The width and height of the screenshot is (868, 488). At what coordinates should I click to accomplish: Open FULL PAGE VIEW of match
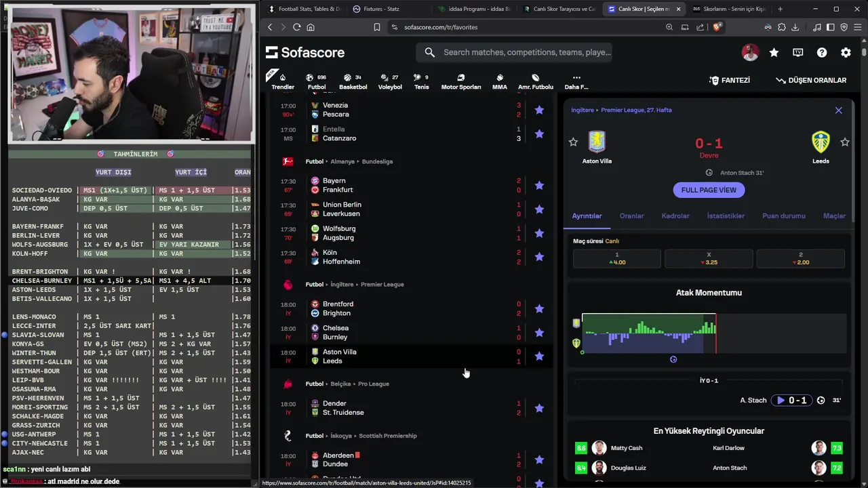[x=709, y=190]
